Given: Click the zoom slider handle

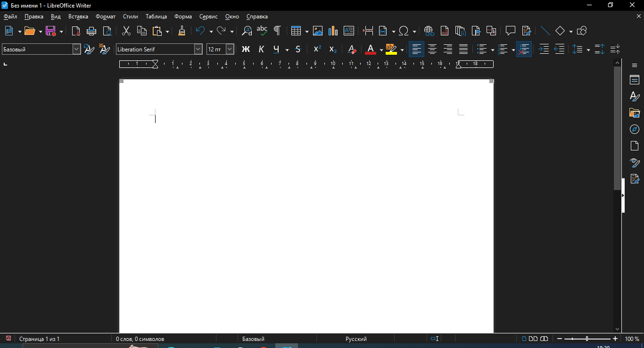Looking at the screenshot, I should (587, 339).
